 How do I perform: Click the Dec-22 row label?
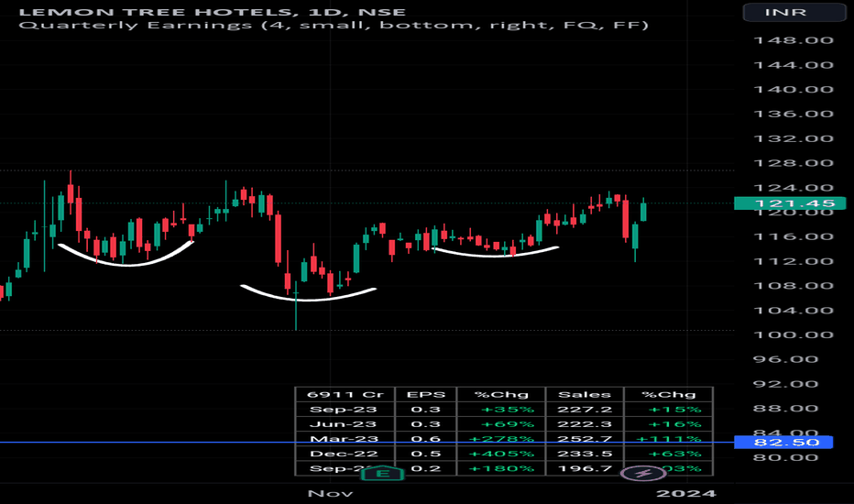(344, 454)
